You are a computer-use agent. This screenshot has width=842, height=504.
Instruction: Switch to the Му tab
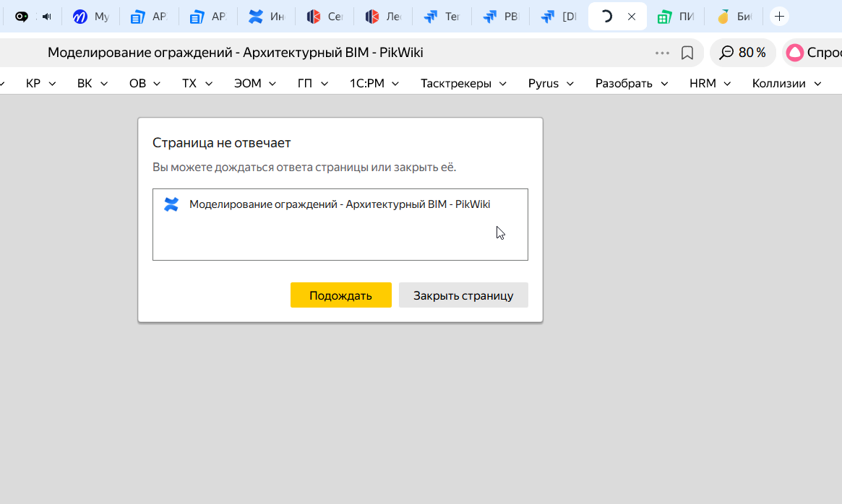[x=91, y=17]
